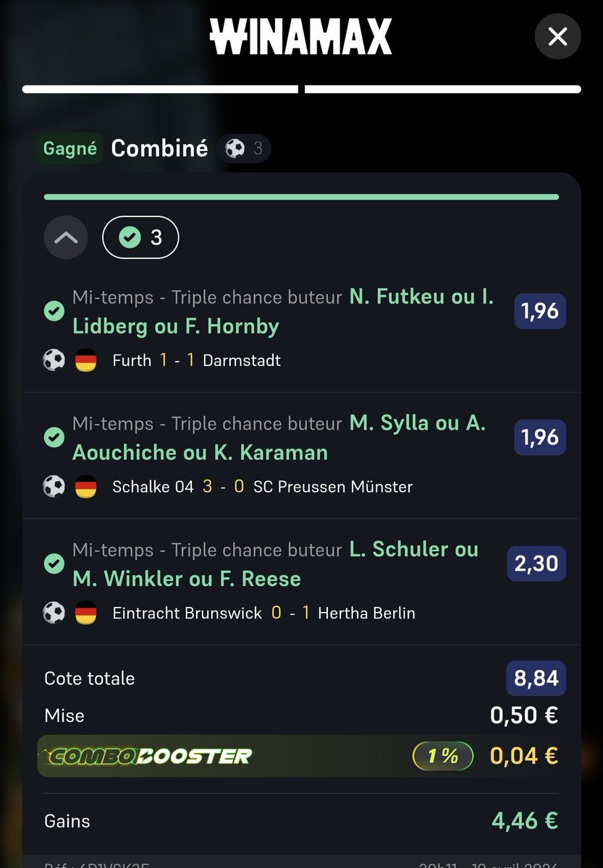Tap the football icon beside Eintracht Brunswick
Image resolution: width=603 pixels, height=868 pixels.
coord(54,613)
